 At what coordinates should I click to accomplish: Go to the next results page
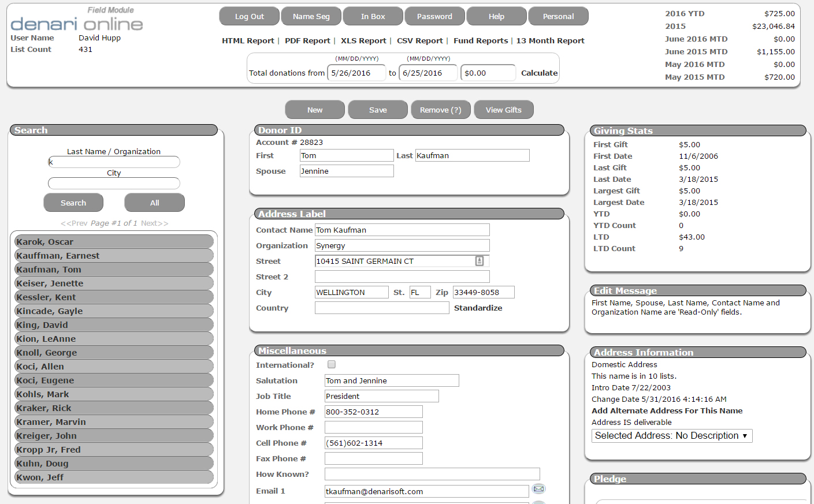click(155, 223)
